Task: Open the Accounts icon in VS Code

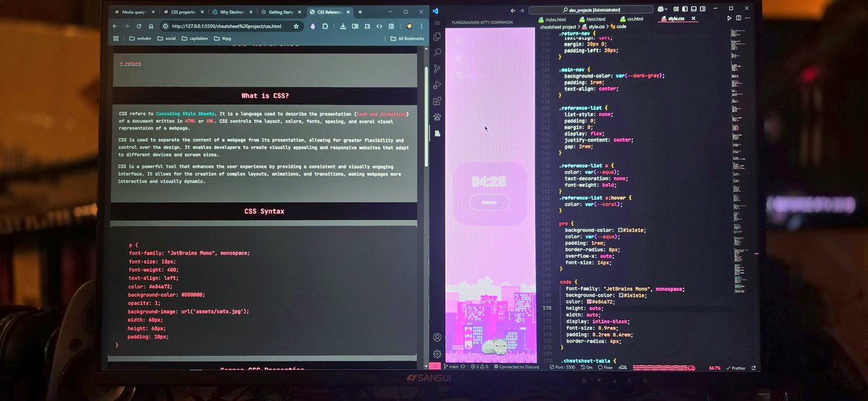Action: pyautogui.click(x=437, y=337)
